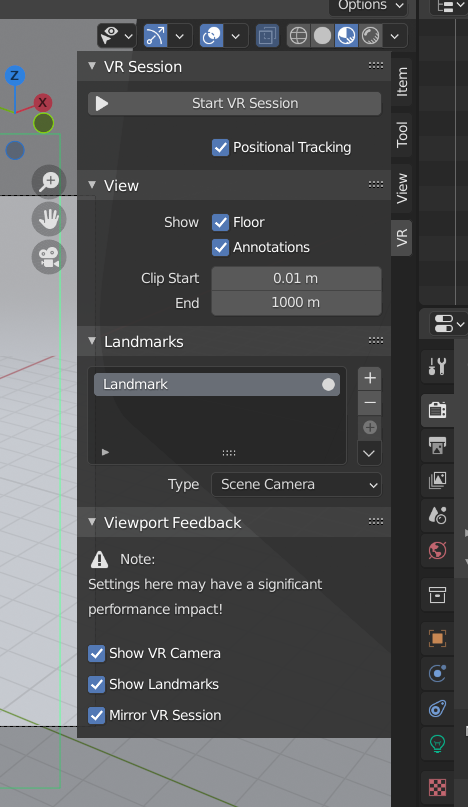This screenshot has width=468, height=807.
Task: Open the Options dropdown
Action: coord(369,6)
